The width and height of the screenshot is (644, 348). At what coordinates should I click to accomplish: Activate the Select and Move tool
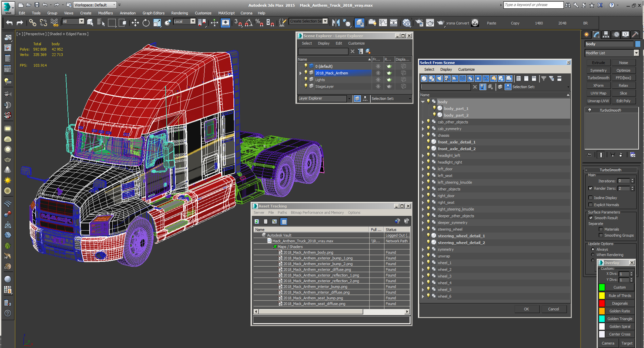tap(135, 23)
